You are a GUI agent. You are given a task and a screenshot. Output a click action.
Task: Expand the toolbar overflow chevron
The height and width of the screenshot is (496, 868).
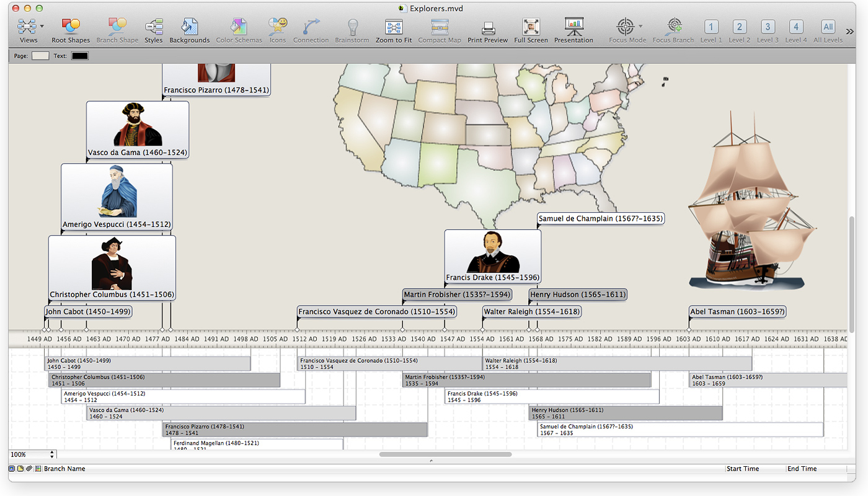coord(849,31)
